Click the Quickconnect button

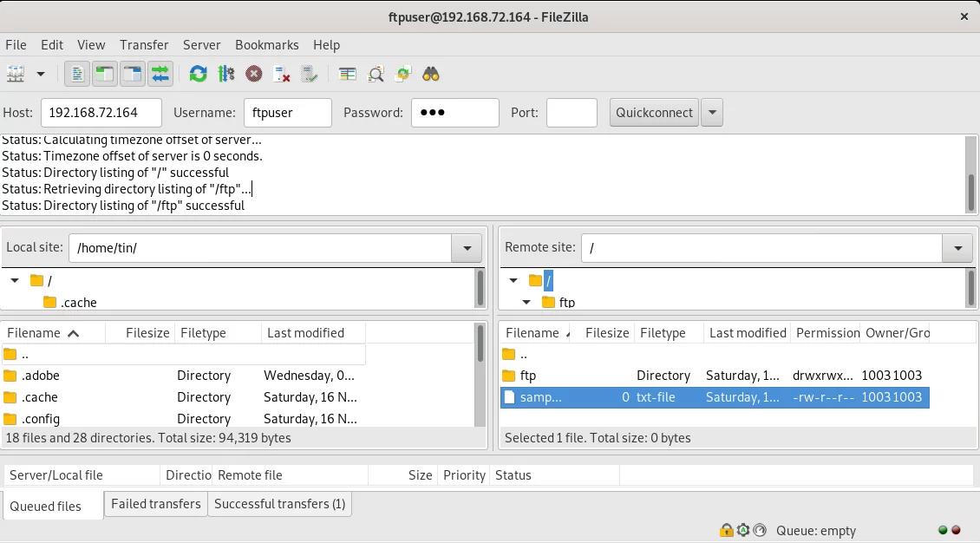[654, 113]
